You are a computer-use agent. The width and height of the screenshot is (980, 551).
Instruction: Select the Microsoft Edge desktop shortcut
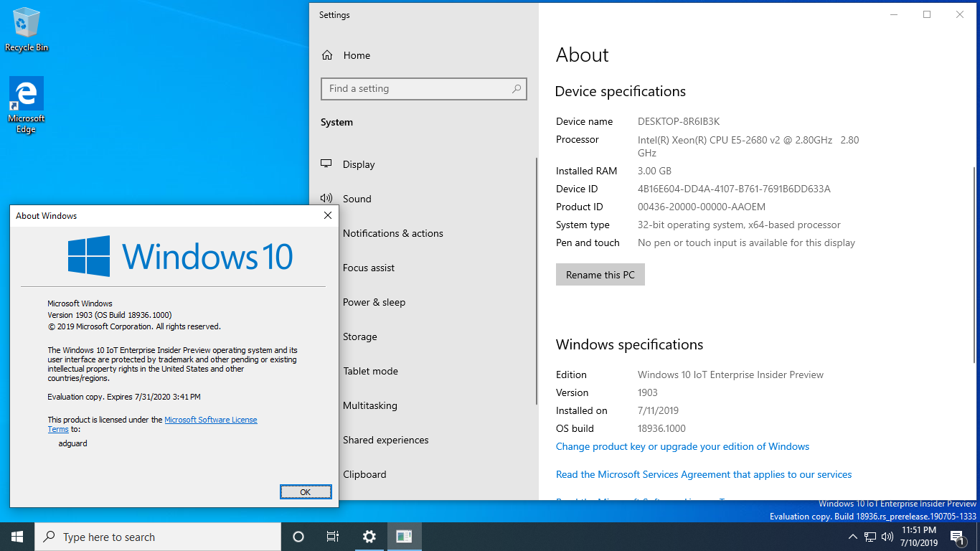pyautogui.click(x=27, y=105)
